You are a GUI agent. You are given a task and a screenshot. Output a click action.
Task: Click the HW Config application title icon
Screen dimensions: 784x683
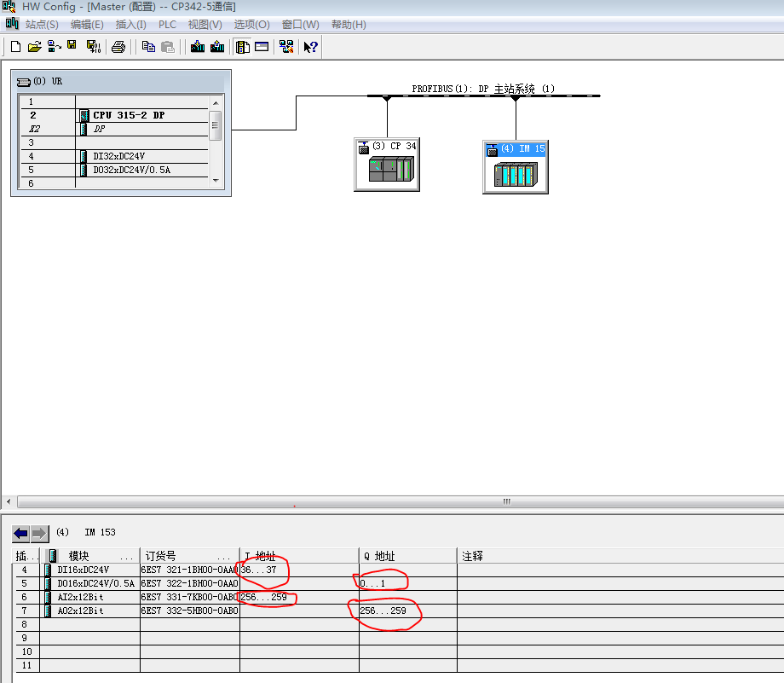9,7
